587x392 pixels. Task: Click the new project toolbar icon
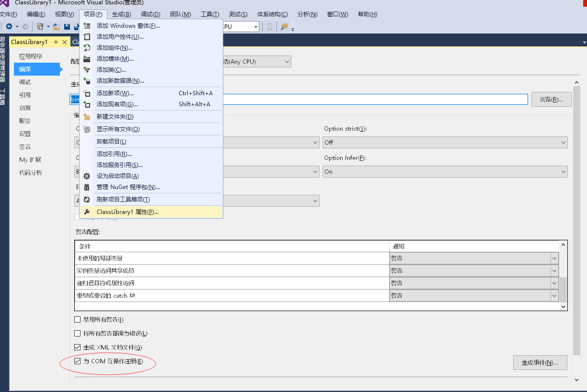coord(40,27)
